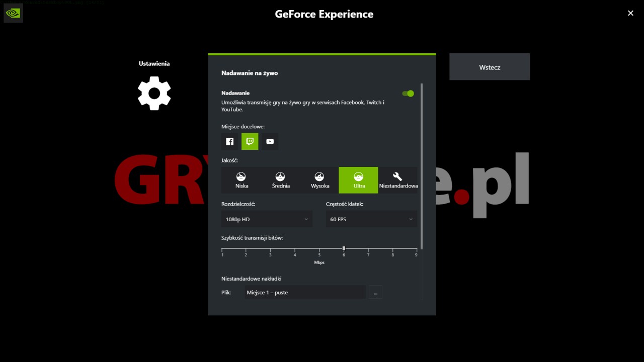Select Facebook as broadcast destination
This screenshot has width=644, height=362.
click(229, 141)
